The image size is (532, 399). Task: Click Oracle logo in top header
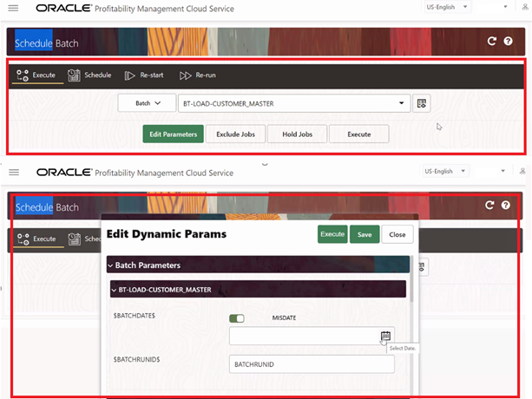[63, 8]
